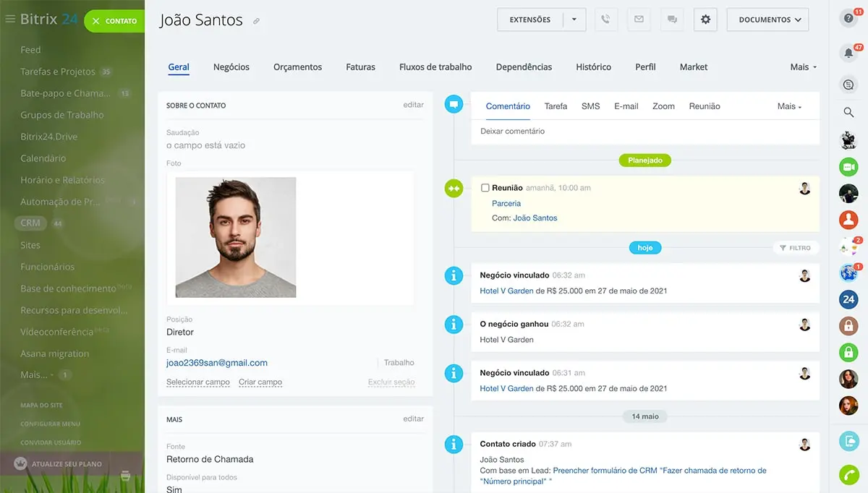Click the Filtro button in timeline
868x493 pixels.
[x=795, y=248]
